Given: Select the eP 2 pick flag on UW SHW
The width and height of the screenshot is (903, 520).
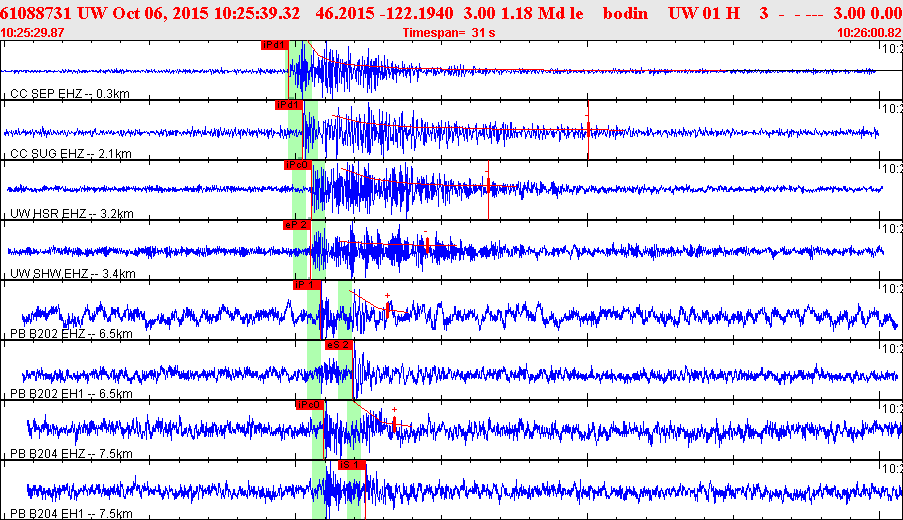Looking at the screenshot, I should [x=296, y=225].
